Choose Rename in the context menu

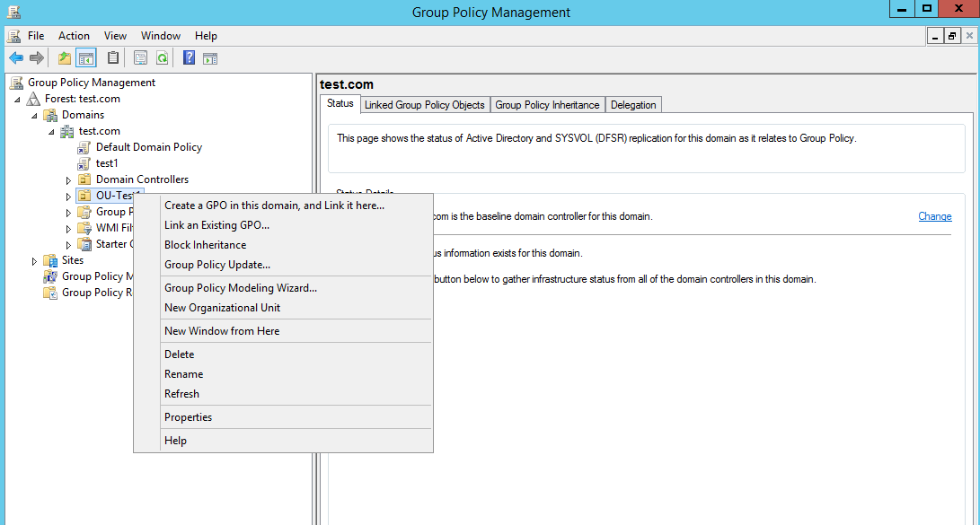click(283, 374)
